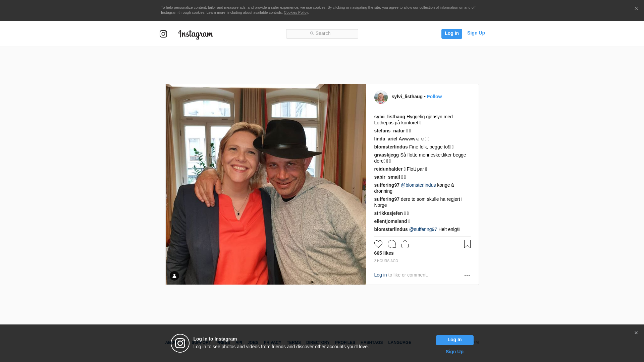Open sylvi_listhaug profile avatar

point(381,97)
